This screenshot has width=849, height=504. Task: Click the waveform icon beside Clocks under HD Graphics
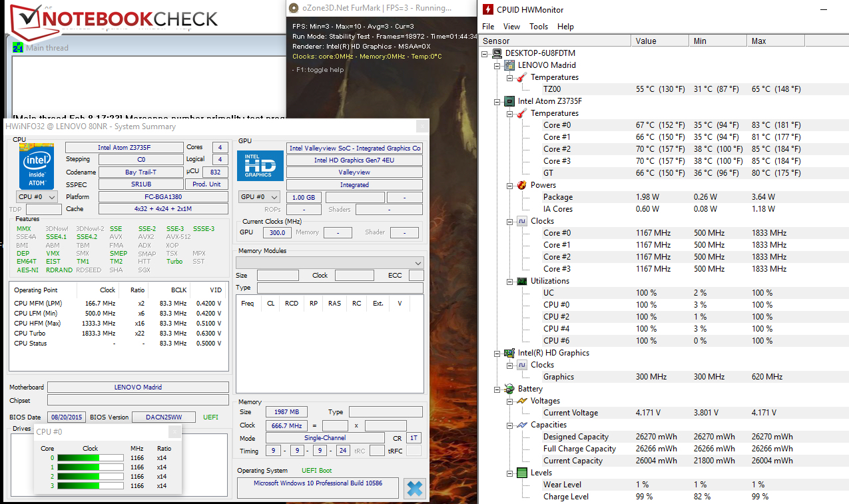pyautogui.click(x=523, y=365)
